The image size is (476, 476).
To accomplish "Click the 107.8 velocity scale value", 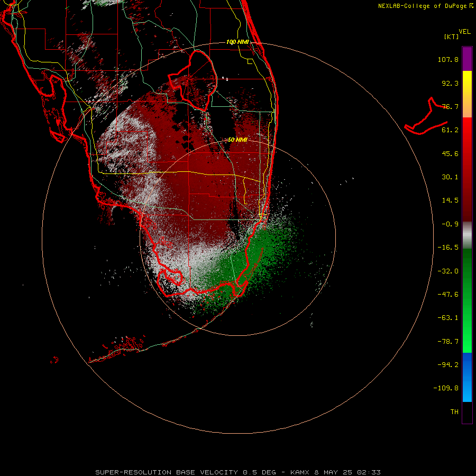I will pos(448,59).
